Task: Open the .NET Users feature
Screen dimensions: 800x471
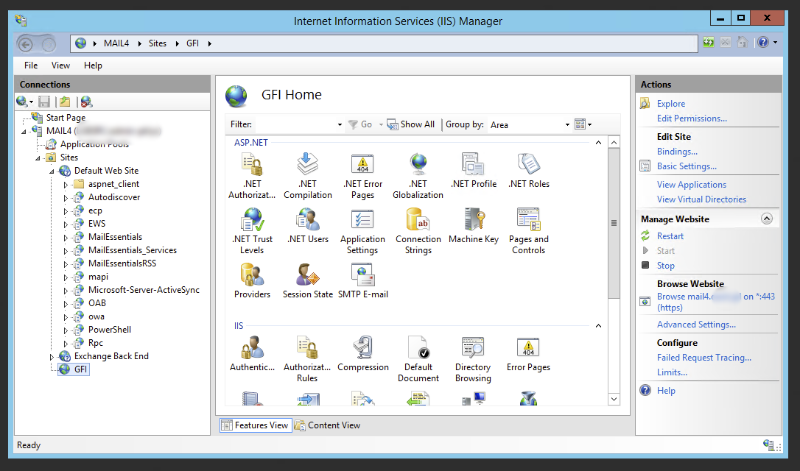Action: pyautogui.click(x=308, y=226)
